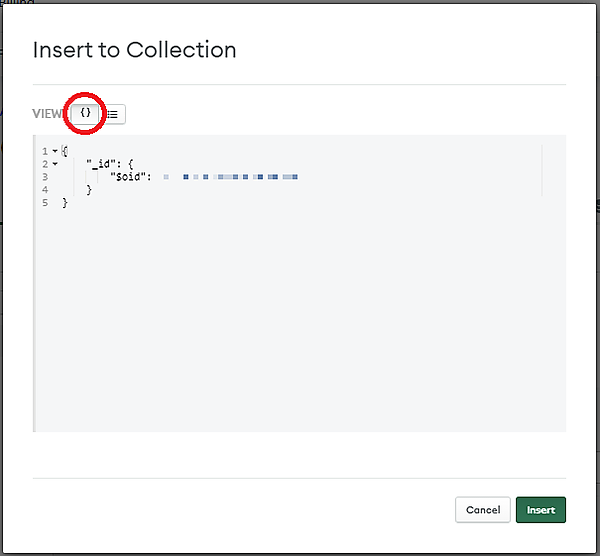Click line number 5 in the gutter
600x556 pixels.
45,203
